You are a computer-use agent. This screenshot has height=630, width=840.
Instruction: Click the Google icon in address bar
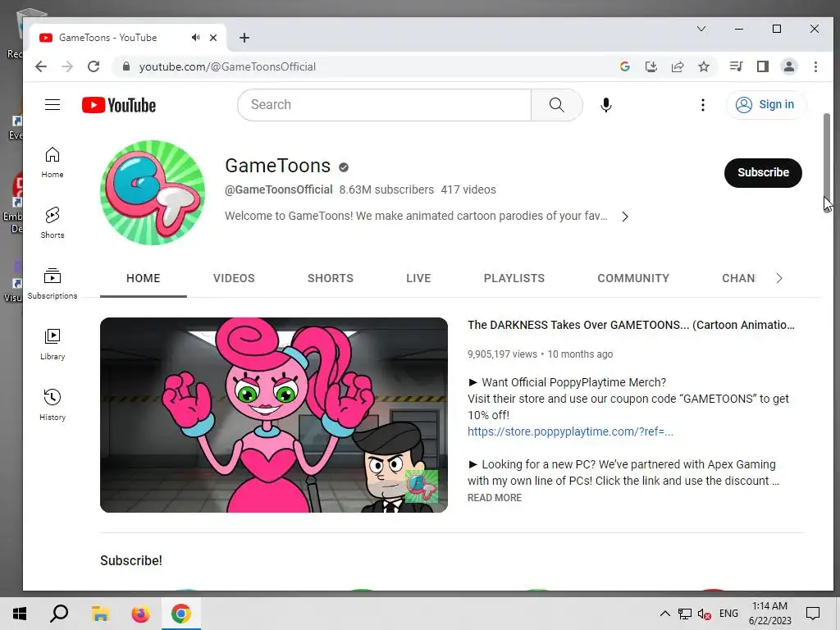click(x=624, y=66)
